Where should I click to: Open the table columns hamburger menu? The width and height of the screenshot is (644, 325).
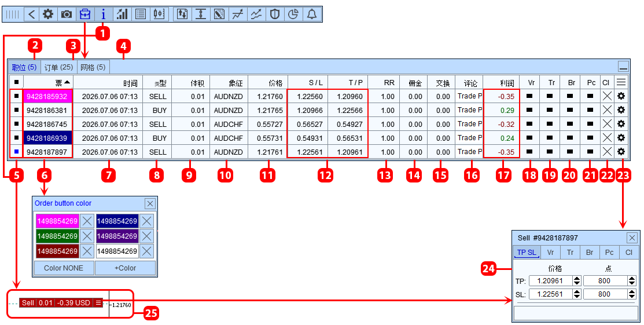click(x=621, y=82)
